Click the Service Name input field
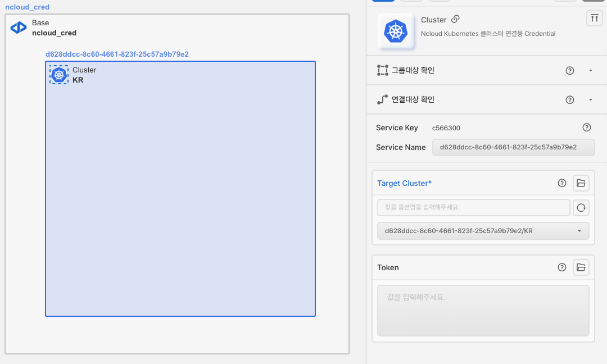Screen dimensions: 607x364 point(513,147)
